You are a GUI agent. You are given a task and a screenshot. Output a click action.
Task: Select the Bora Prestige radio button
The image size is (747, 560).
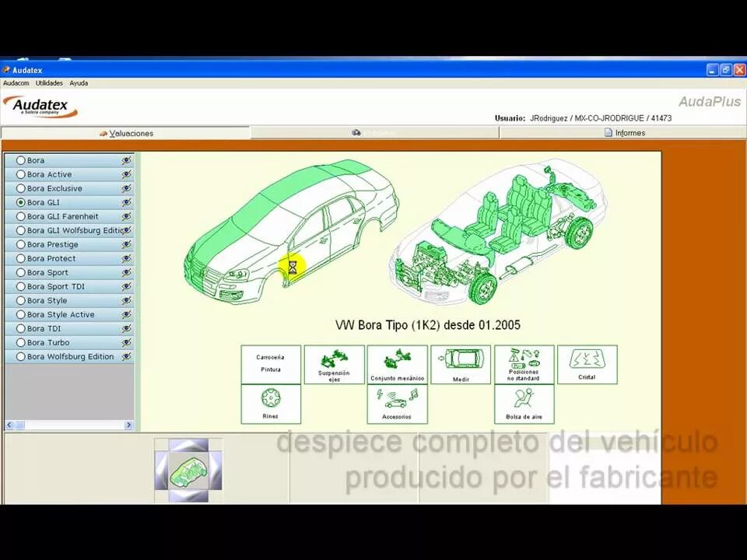coord(20,244)
